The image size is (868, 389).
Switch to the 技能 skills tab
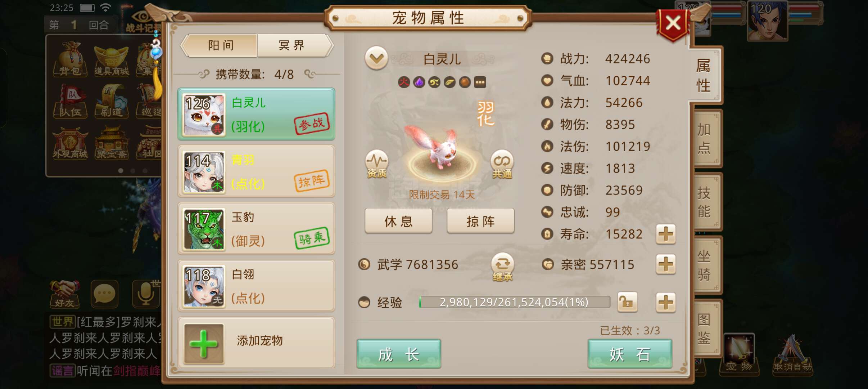click(x=705, y=202)
